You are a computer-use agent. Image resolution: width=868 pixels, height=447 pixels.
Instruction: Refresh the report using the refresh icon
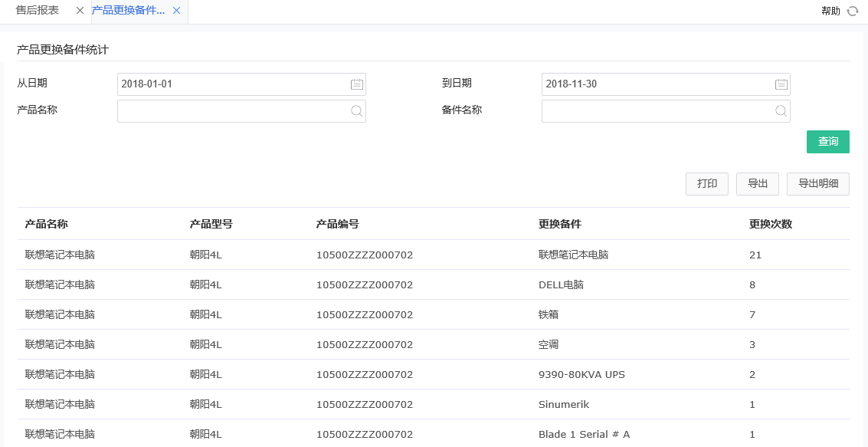tap(853, 11)
